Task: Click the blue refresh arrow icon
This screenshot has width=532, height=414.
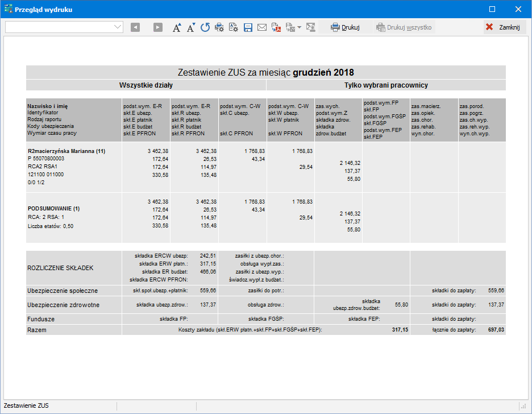Action: 205,27
